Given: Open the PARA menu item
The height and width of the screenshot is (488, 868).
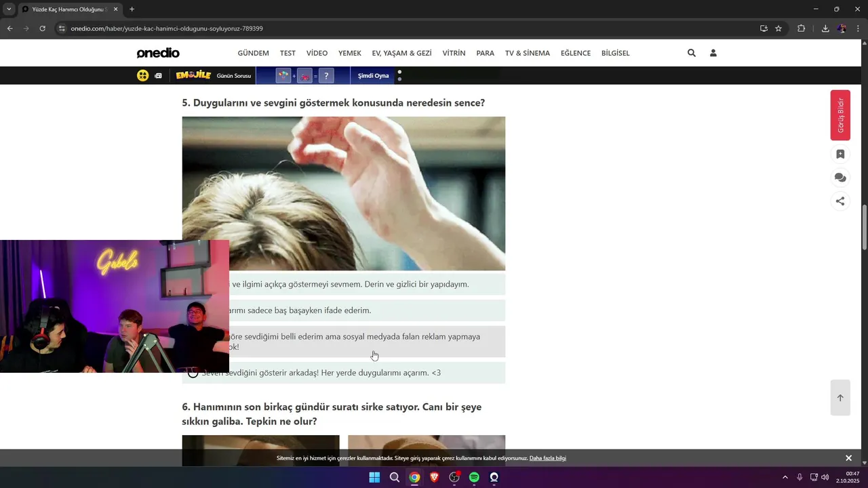Looking at the screenshot, I should (x=486, y=53).
